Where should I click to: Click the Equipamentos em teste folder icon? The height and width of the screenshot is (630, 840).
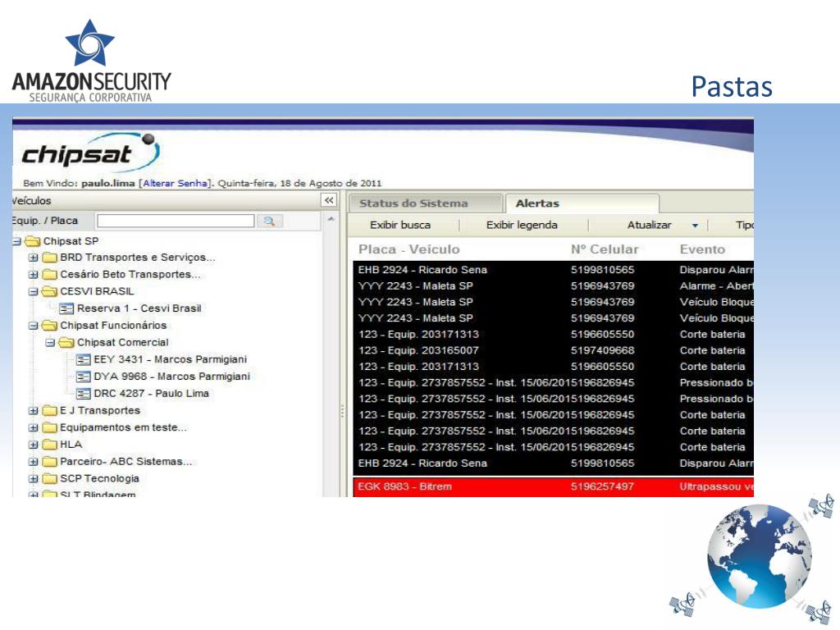coord(50,427)
